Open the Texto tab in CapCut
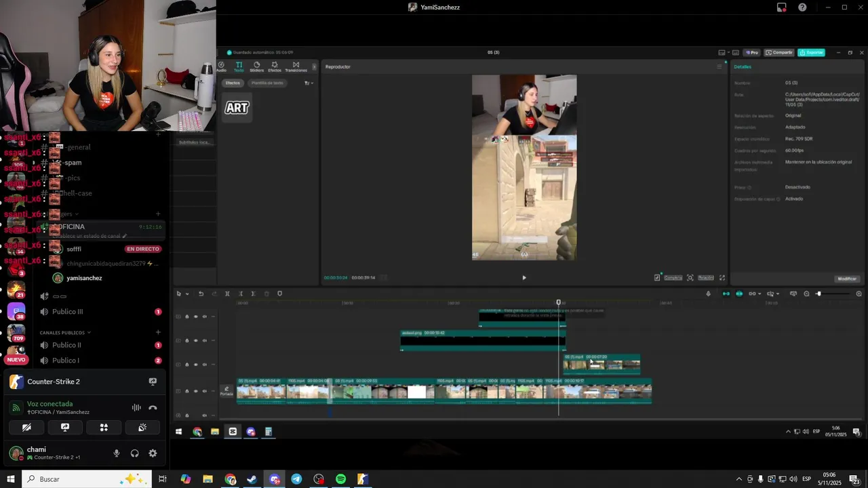The image size is (868, 488). click(x=239, y=66)
